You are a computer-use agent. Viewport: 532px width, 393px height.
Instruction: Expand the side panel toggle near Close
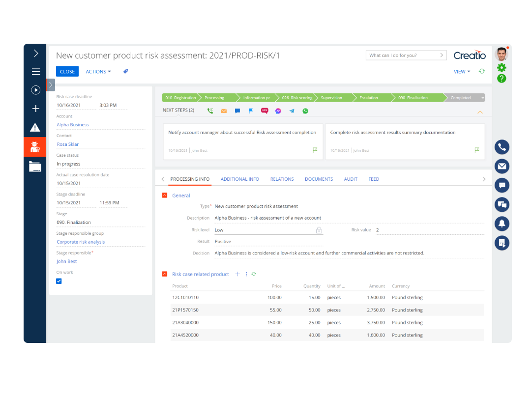(51, 85)
